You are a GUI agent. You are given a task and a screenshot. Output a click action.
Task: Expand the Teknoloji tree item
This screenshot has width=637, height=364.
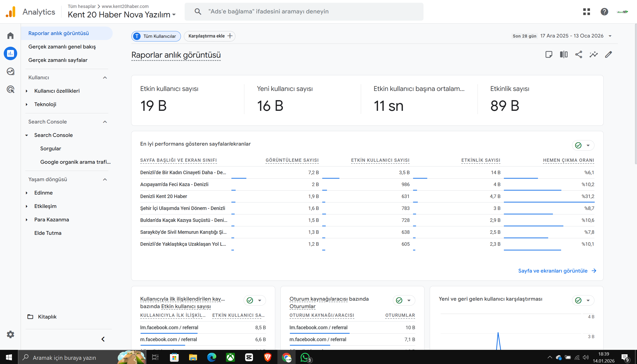pos(27,104)
